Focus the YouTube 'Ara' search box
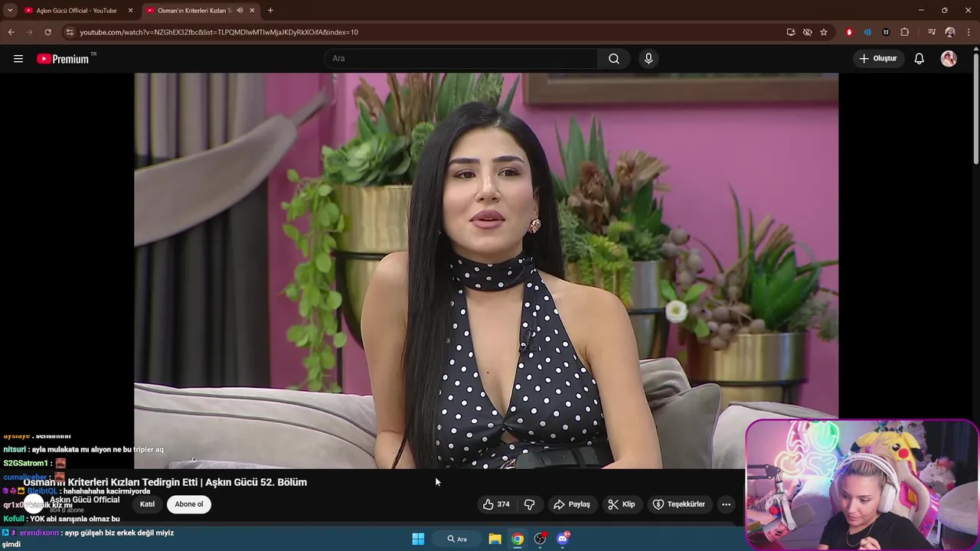Viewport: 980px width, 551px height. coord(462,59)
